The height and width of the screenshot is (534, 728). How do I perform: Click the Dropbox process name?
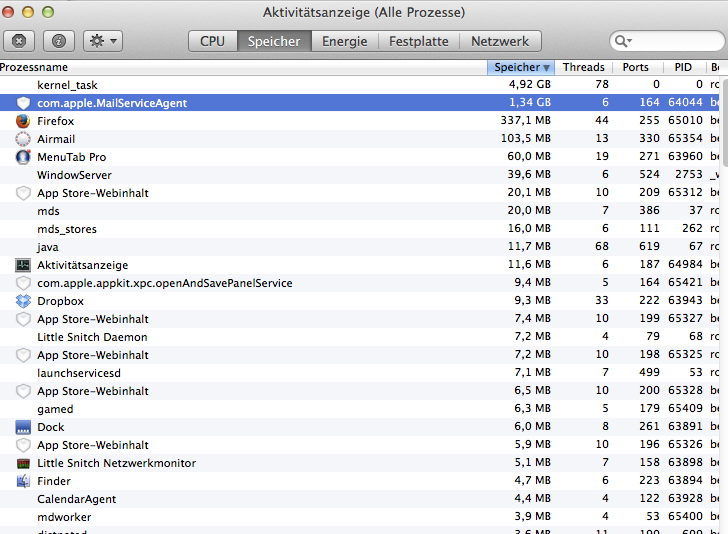(x=60, y=301)
